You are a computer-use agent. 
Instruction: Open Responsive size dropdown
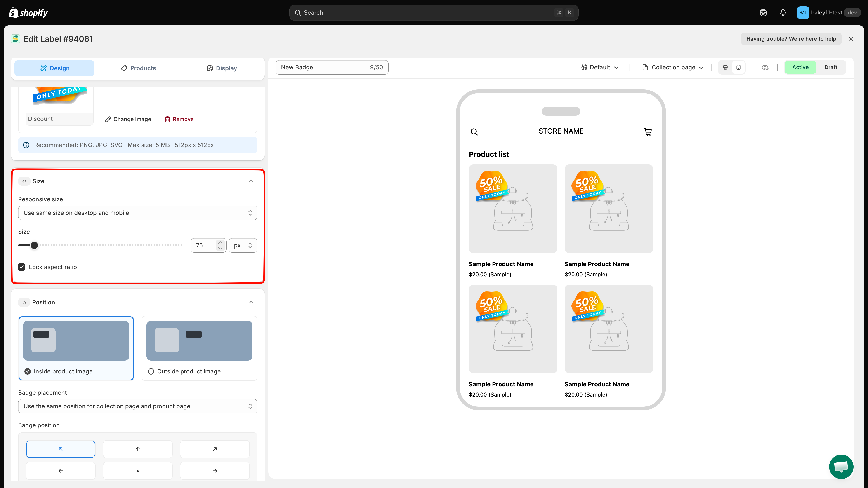138,213
